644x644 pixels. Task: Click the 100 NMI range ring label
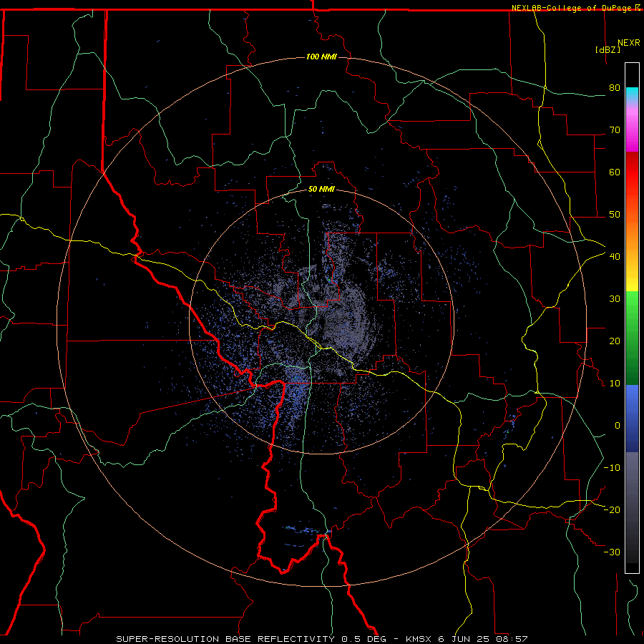[x=321, y=57]
